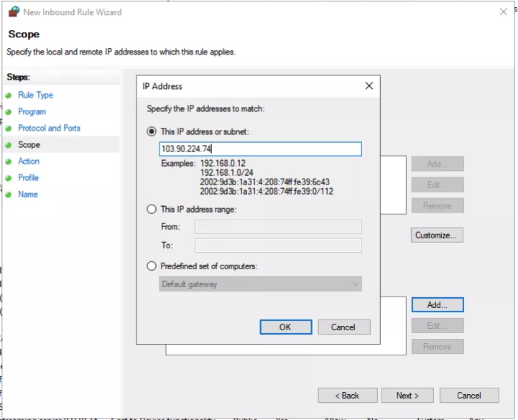Open the Protocol and Ports step

tap(49, 129)
